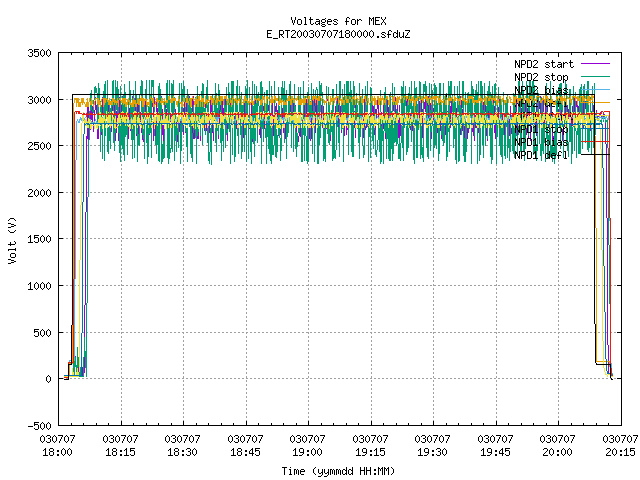
Task: Click the 2500 y-axis tick label
Action: [x=39, y=147]
